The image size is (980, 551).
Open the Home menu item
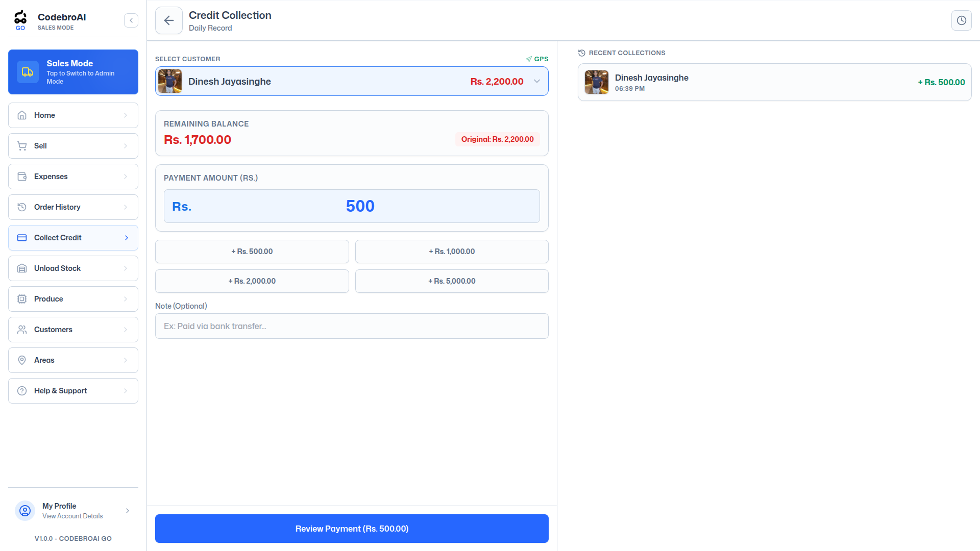tap(73, 115)
